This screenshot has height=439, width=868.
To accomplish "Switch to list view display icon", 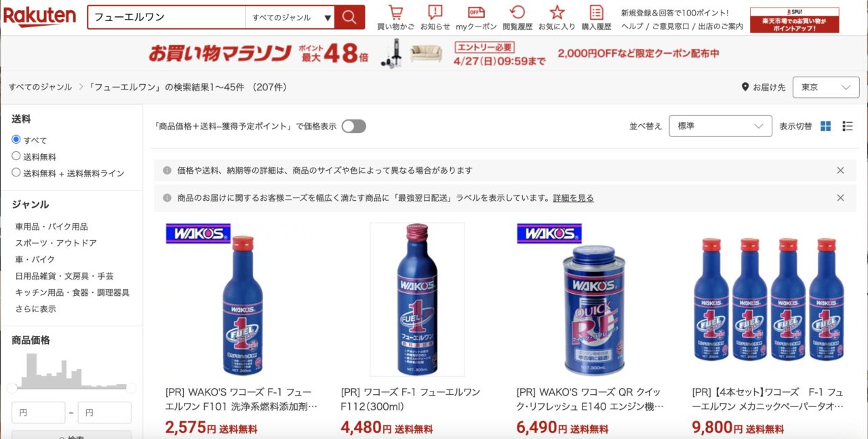I will [848, 126].
